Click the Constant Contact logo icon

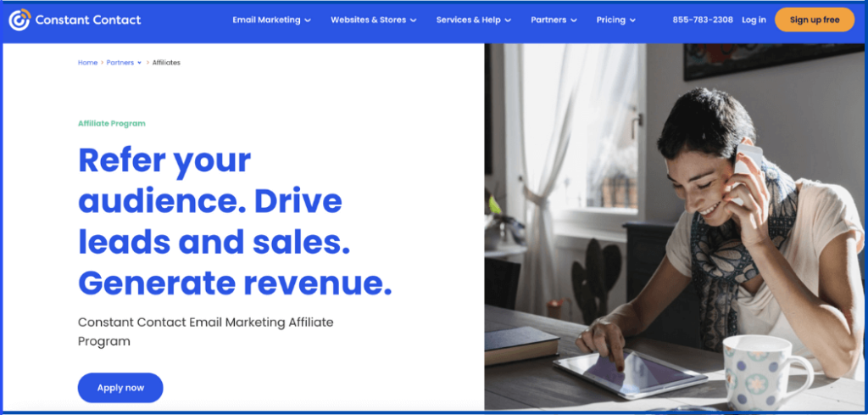point(20,20)
